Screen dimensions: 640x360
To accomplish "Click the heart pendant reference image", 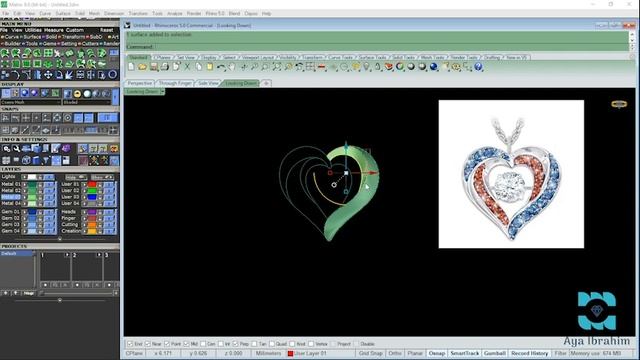I will point(511,174).
